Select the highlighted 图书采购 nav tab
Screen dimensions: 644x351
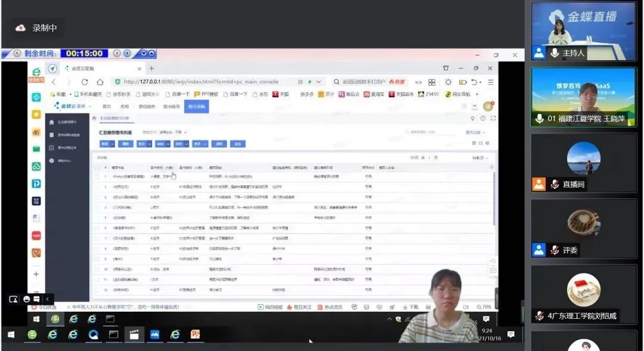coord(197,106)
